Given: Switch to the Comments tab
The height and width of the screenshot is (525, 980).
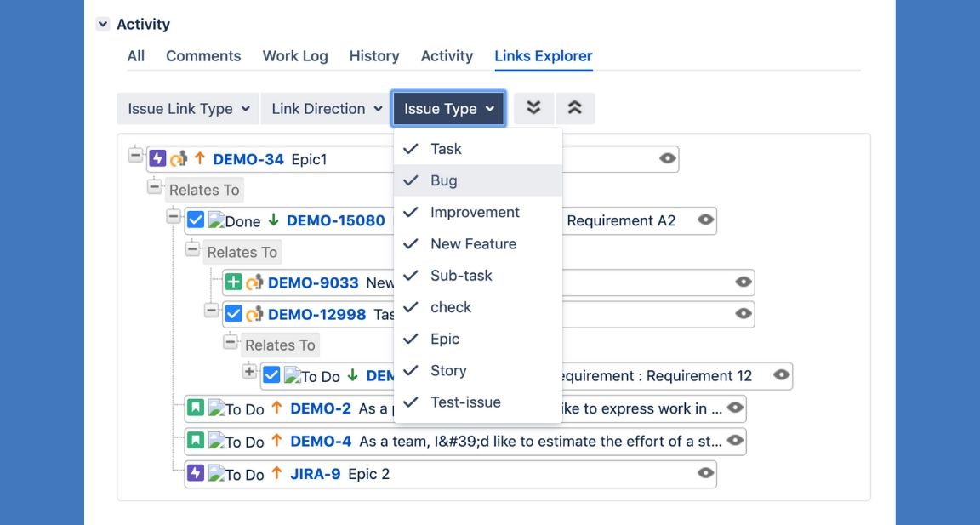Looking at the screenshot, I should pyautogui.click(x=203, y=56).
